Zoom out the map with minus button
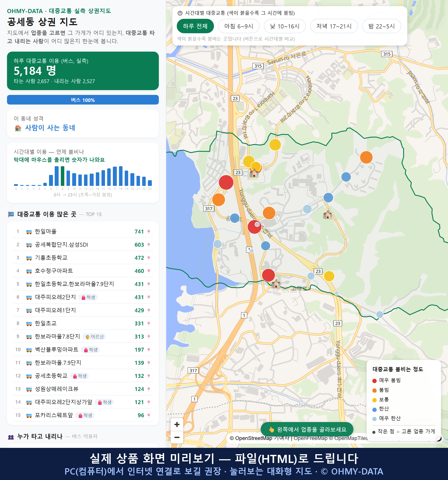This screenshot has width=448, height=480. click(177, 437)
